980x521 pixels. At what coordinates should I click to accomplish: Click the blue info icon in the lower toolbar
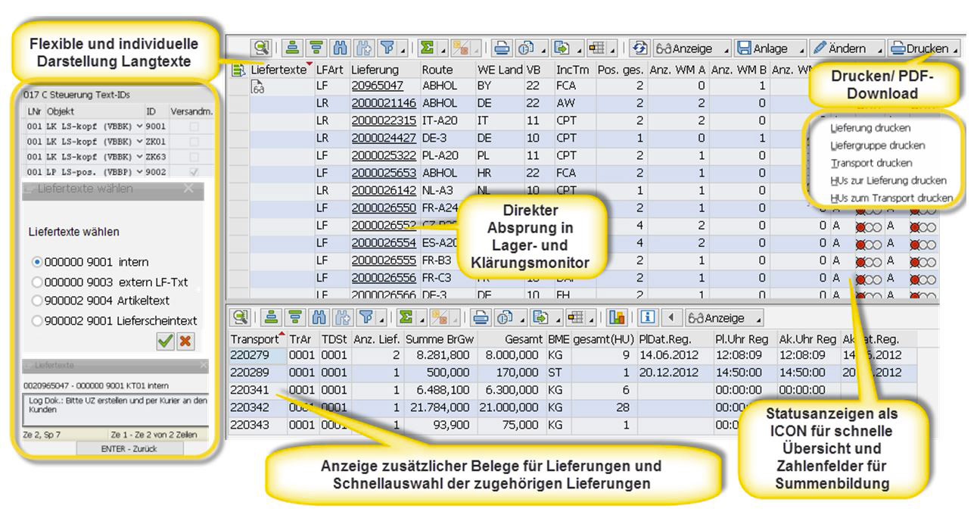tap(647, 318)
